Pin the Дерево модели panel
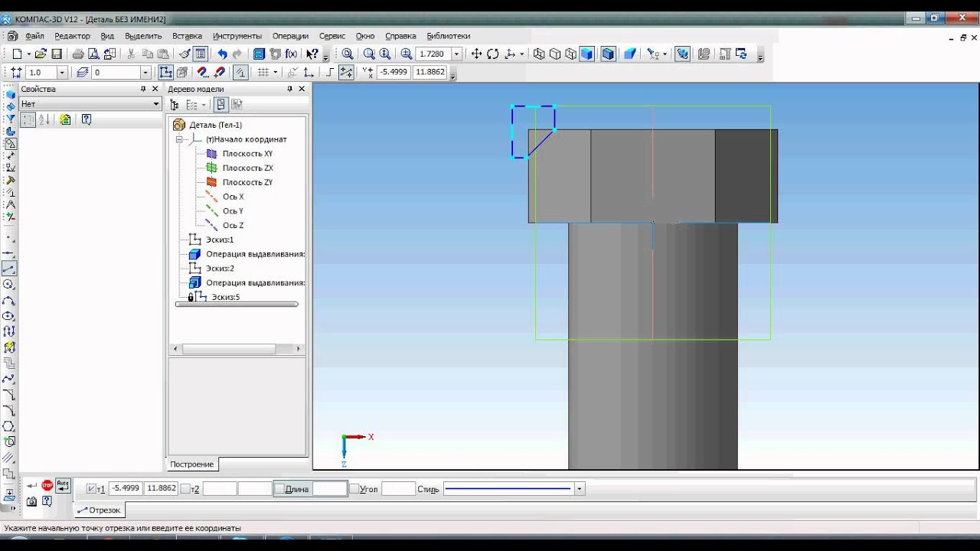 (289, 89)
